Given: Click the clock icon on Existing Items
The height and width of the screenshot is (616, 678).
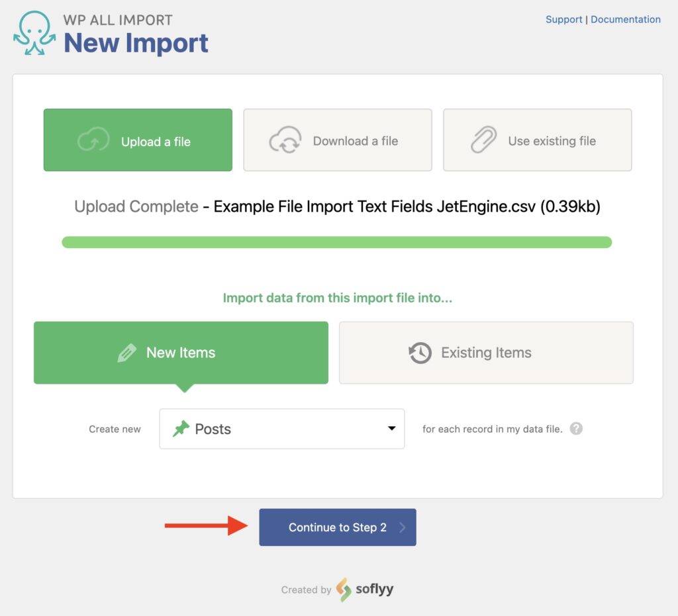Looking at the screenshot, I should tap(418, 352).
